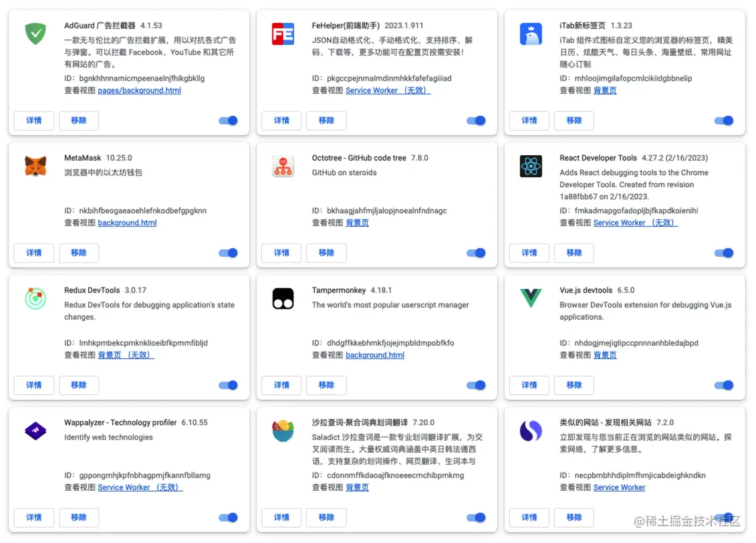Click the iTab blue bird icon
Screen dimensions: 756x543
point(531,33)
